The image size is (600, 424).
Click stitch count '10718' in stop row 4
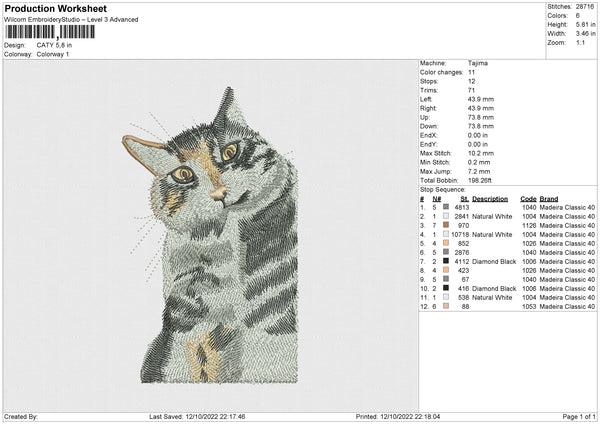tap(460, 234)
